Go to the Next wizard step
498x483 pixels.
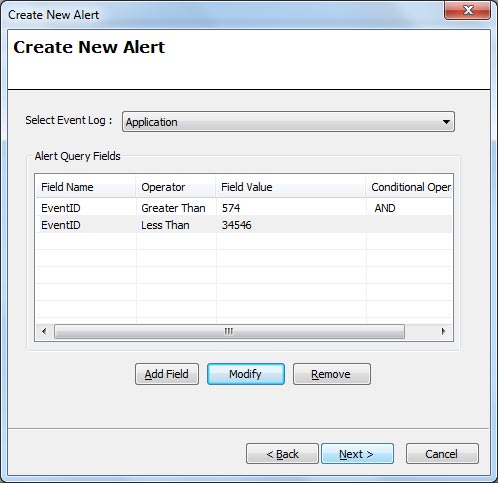357,454
